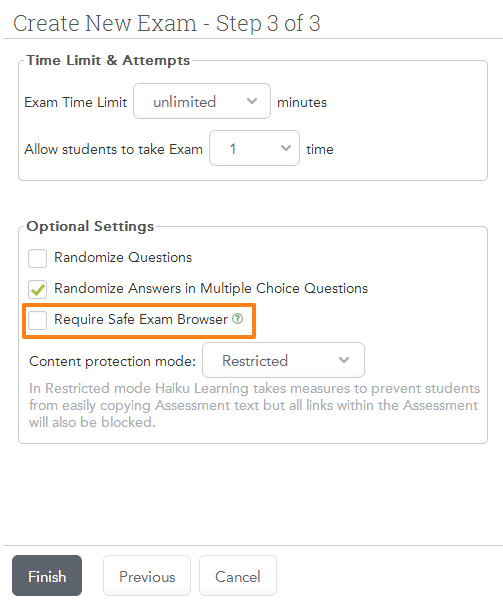Click the attempts count dropdown chevron
Viewport: 503px width, 612px height.
[x=286, y=148]
